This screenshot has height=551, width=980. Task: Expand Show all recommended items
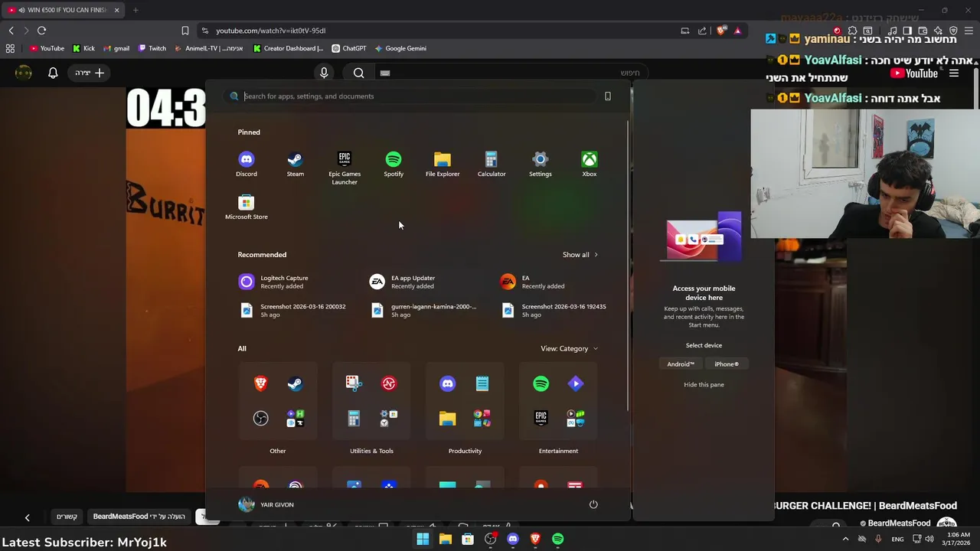pyautogui.click(x=580, y=255)
